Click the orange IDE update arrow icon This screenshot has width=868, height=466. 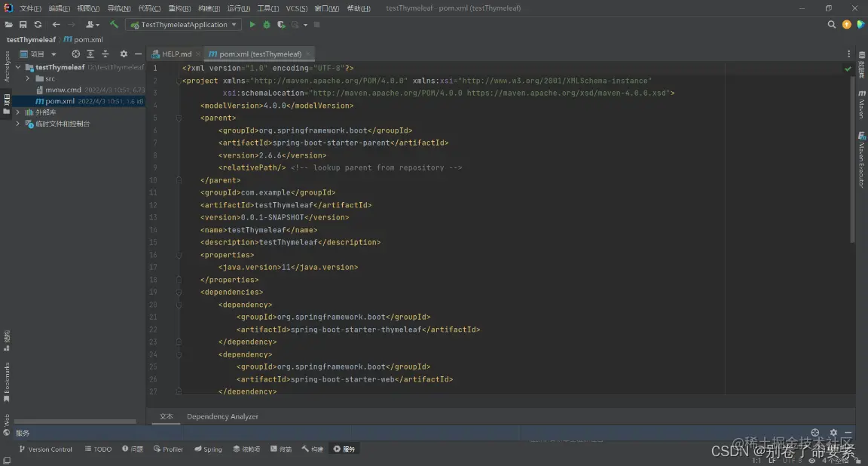(x=846, y=24)
